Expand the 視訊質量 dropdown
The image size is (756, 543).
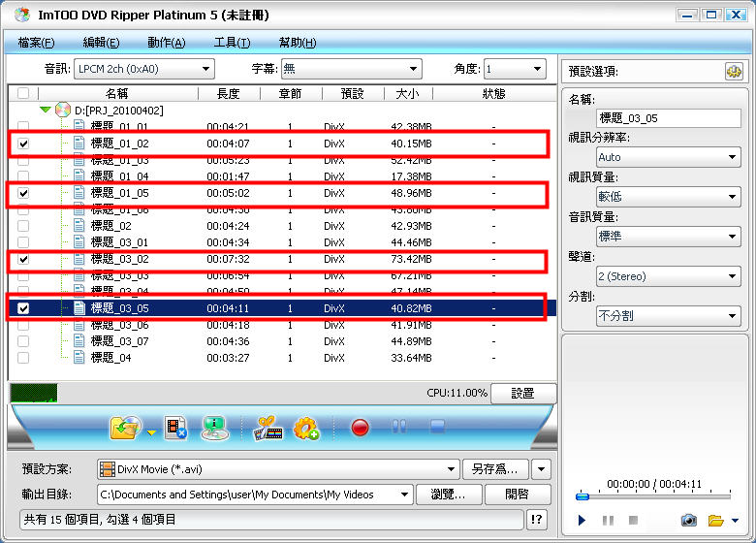[x=668, y=197]
